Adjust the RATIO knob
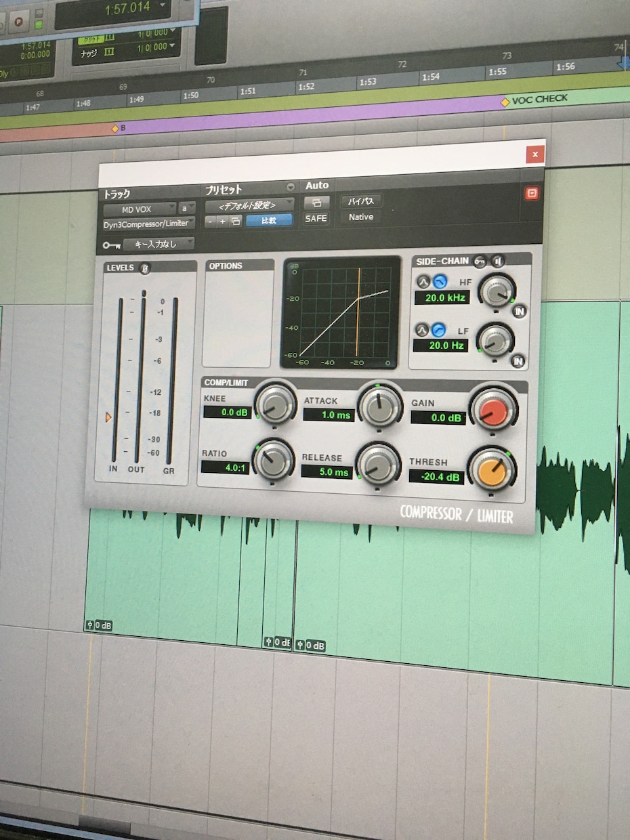Image resolution: width=630 pixels, height=840 pixels. pos(272,461)
